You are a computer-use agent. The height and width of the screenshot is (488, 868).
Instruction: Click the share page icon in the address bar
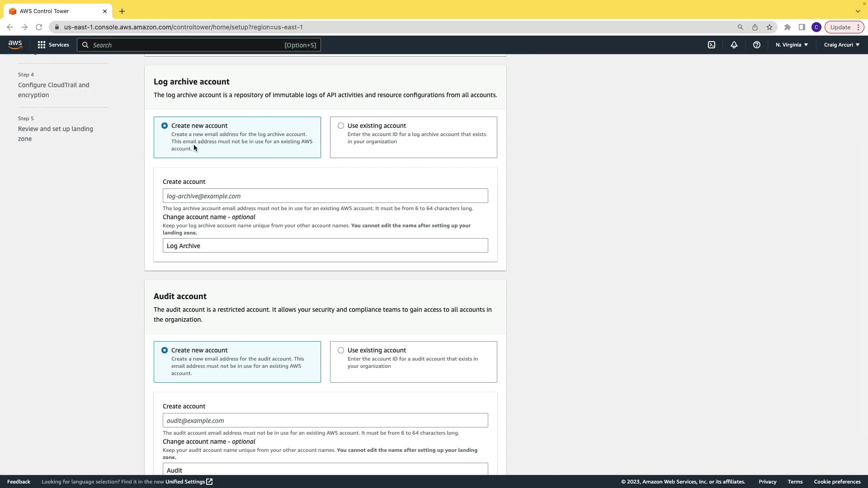pyautogui.click(x=755, y=27)
